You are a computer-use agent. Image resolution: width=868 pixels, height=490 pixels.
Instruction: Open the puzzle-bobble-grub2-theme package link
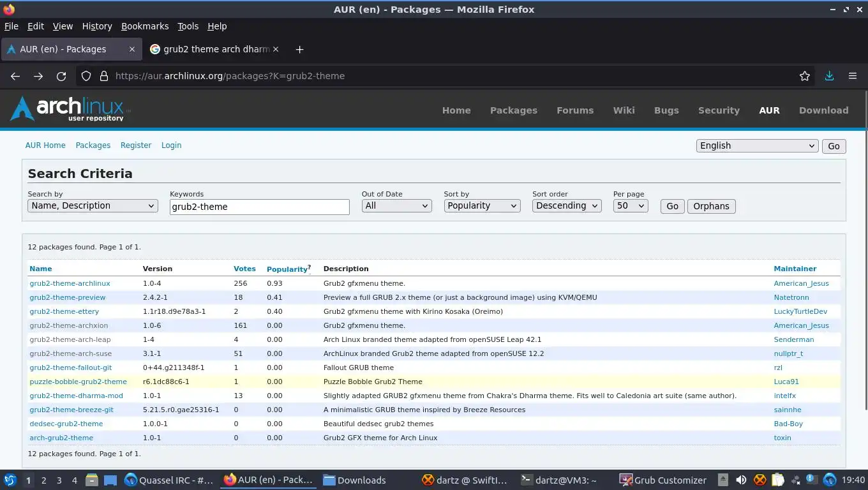(78, 382)
